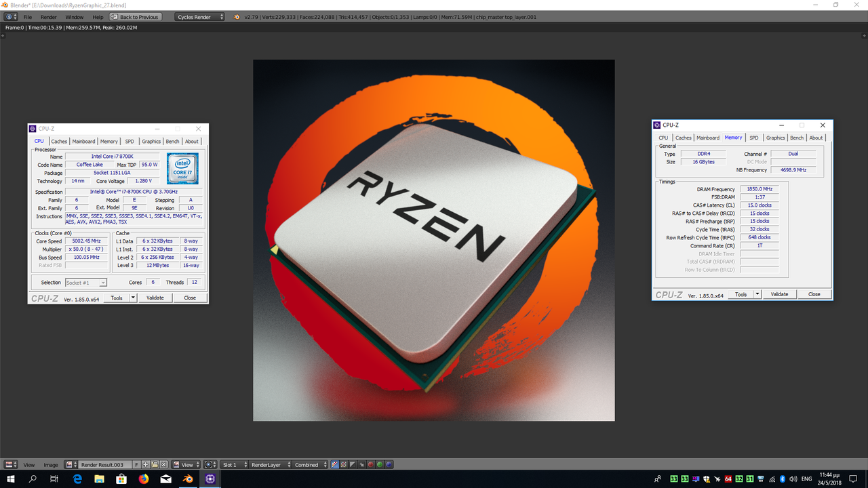
Task: Open Graphics tab in right CPU-Z window
Action: (776, 138)
